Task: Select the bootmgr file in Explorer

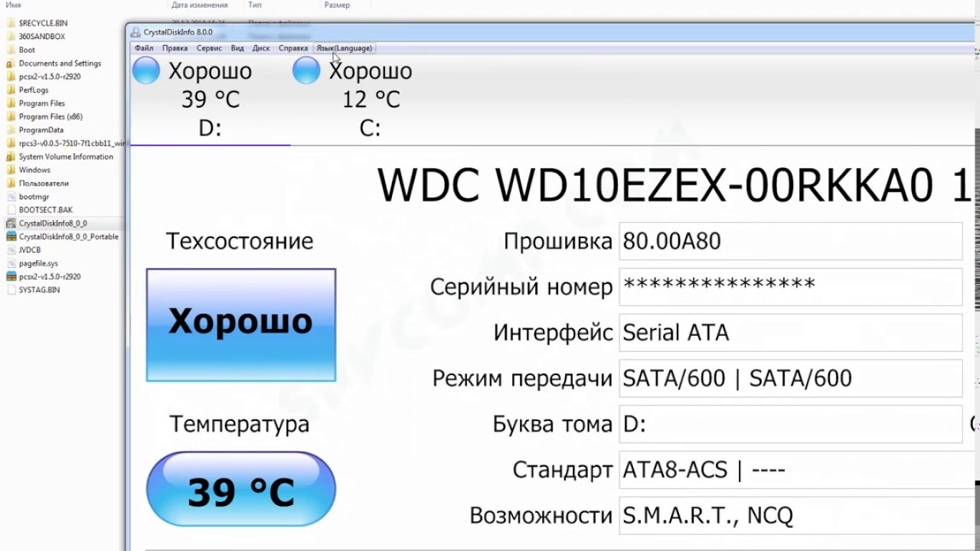Action: 34,197
